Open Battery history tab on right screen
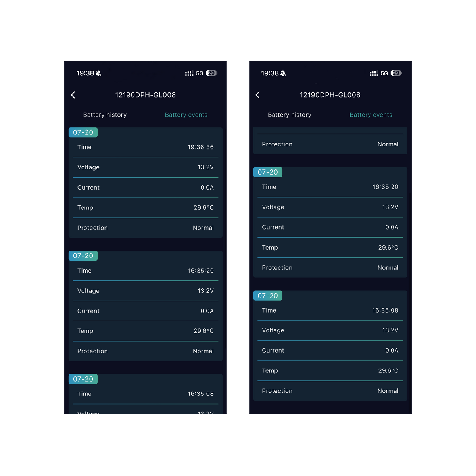 click(290, 115)
